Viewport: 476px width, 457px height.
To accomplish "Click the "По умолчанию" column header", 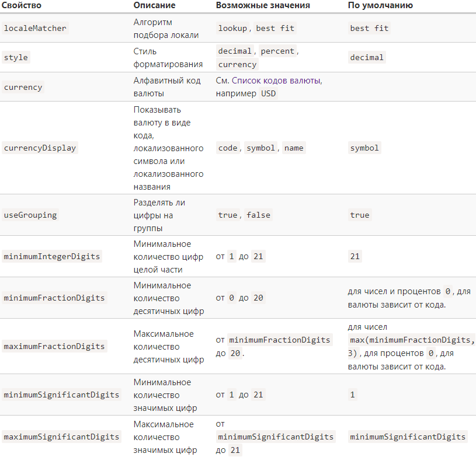I will point(380,5).
